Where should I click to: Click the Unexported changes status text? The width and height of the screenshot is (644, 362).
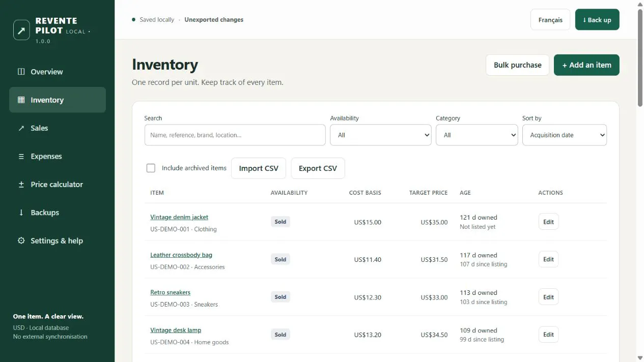point(214,20)
